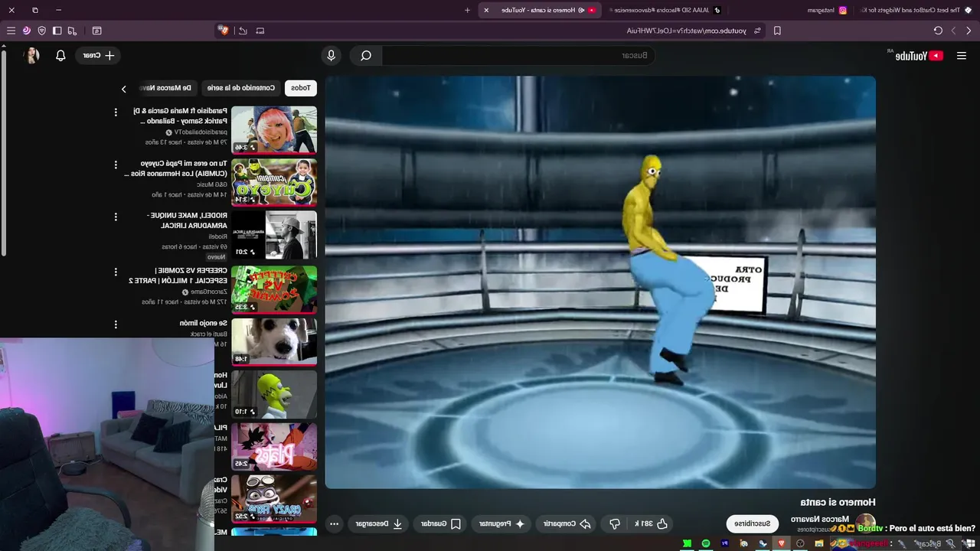980x551 pixels.
Task: Click the Guardar button
Action: pos(440,523)
